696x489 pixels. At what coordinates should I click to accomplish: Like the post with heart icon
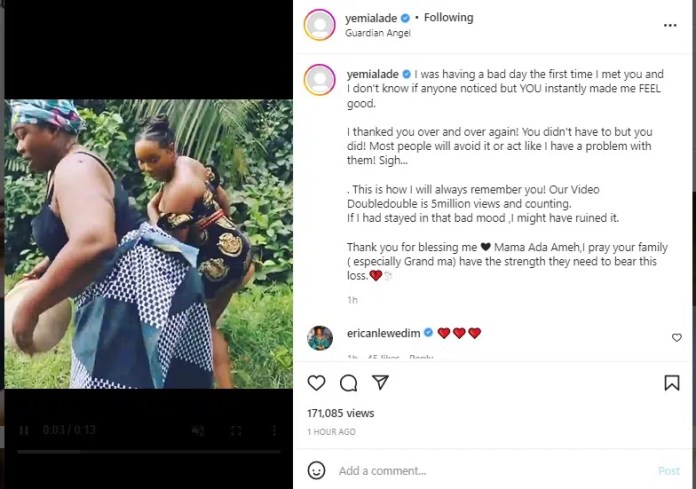316,383
